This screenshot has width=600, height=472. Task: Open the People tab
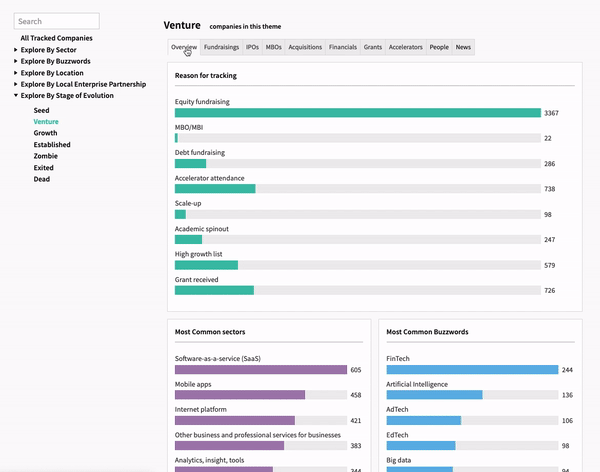tap(439, 47)
